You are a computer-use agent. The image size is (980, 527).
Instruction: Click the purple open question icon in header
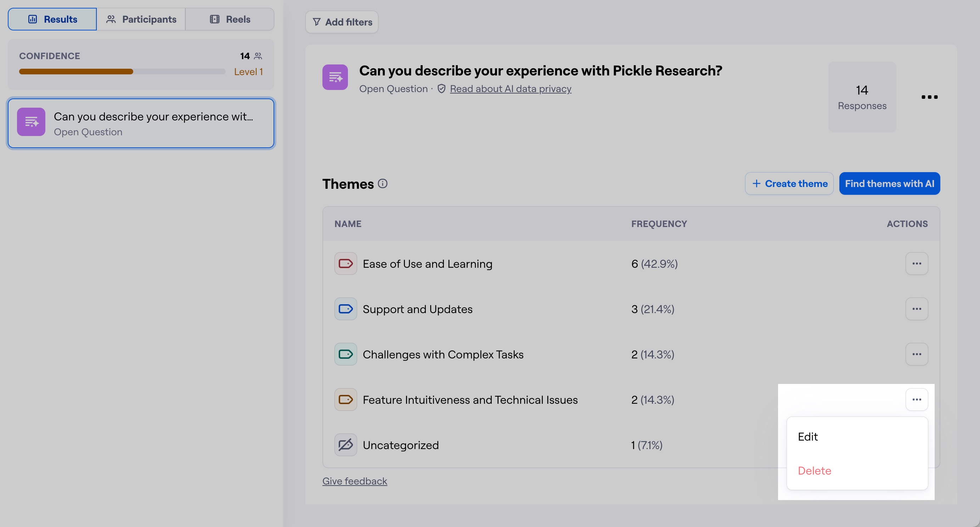coord(335,77)
